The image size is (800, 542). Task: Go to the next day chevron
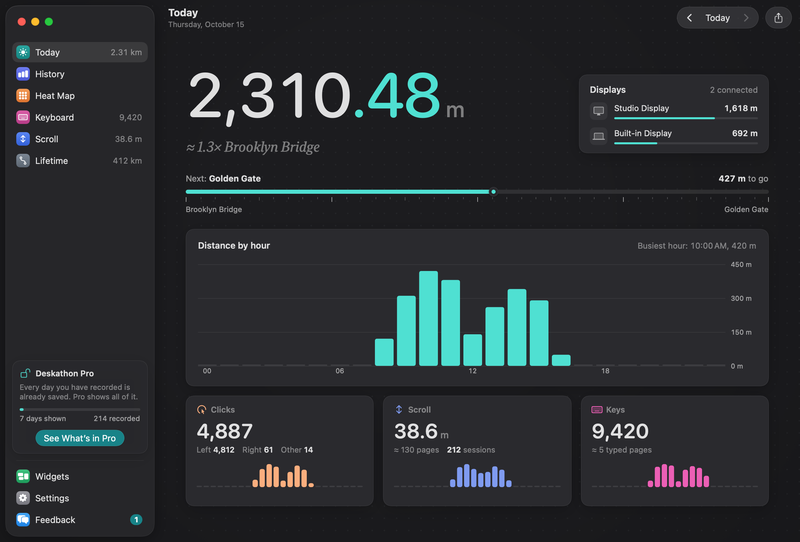tap(746, 18)
